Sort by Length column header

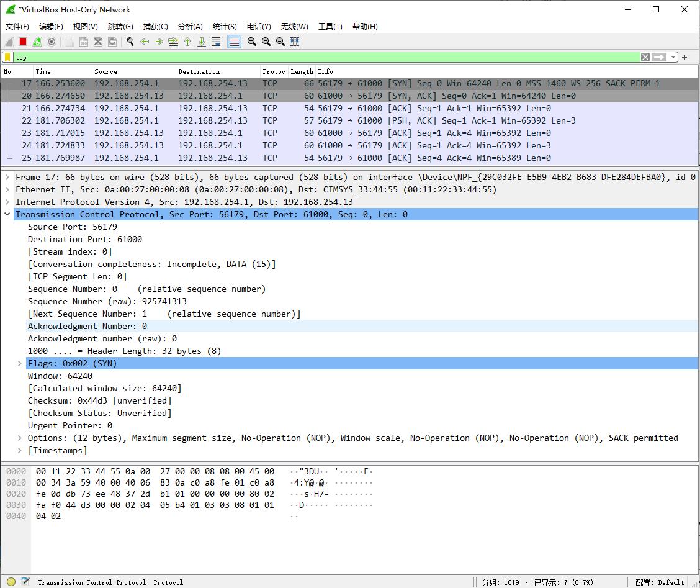pyautogui.click(x=302, y=71)
